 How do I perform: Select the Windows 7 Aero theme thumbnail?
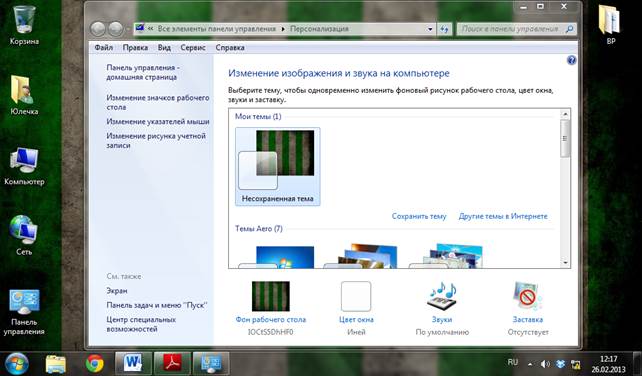coord(278,257)
